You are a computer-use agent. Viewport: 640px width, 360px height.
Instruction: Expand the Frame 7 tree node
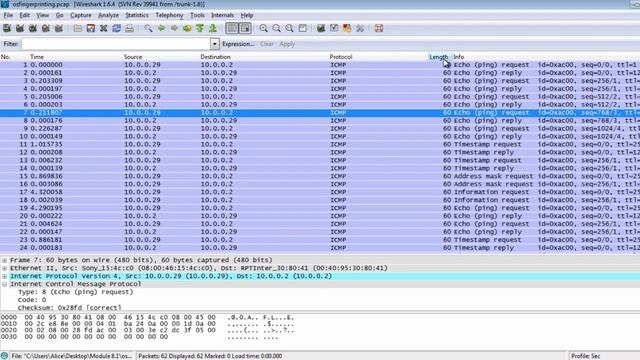(4, 260)
